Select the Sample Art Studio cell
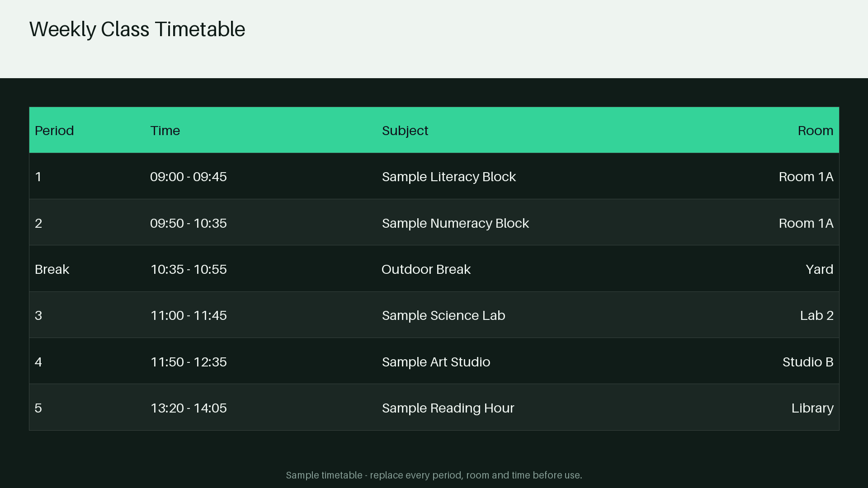The image size is (868, 488). 436,362
